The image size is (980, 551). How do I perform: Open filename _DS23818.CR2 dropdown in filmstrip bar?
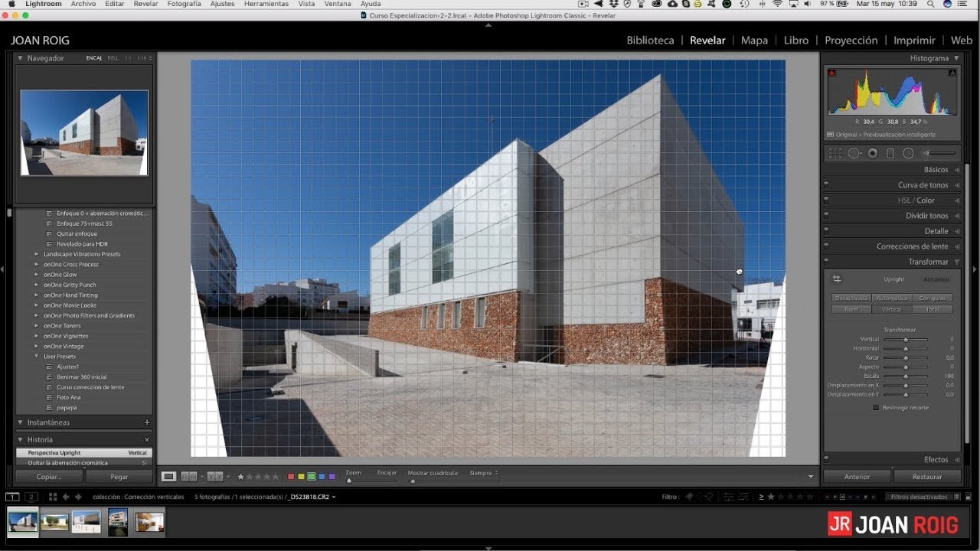point(312,497)
